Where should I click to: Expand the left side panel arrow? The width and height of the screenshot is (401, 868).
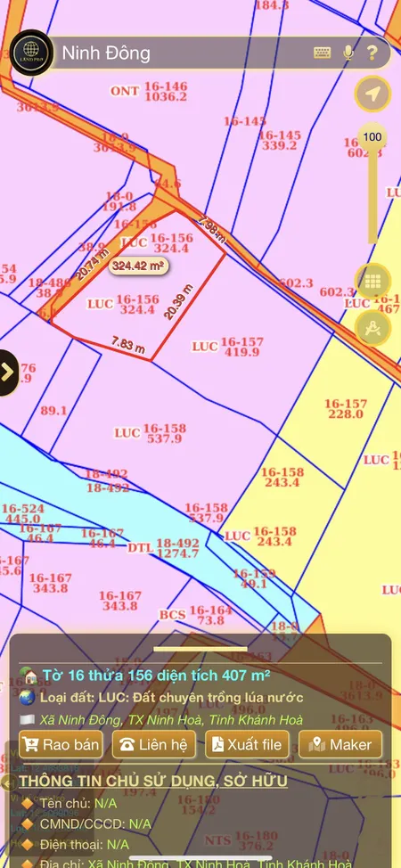pos(7,373)
